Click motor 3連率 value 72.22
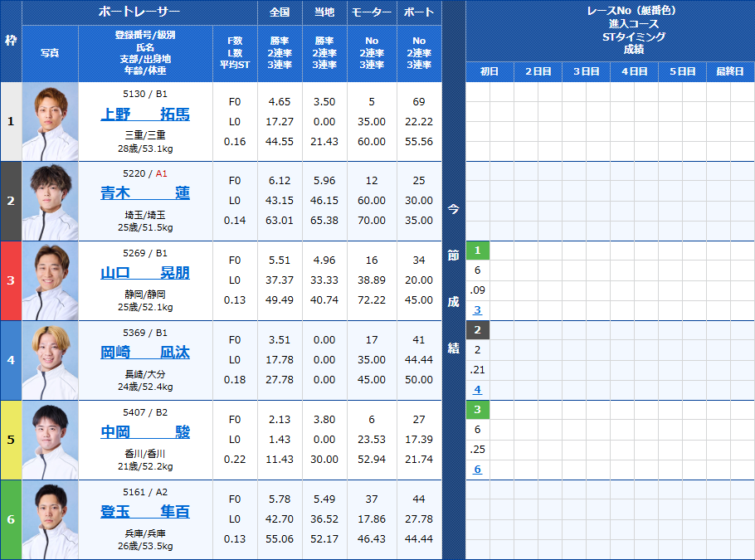755x560 pixels. pyautogui.click(x=372, y=300)
